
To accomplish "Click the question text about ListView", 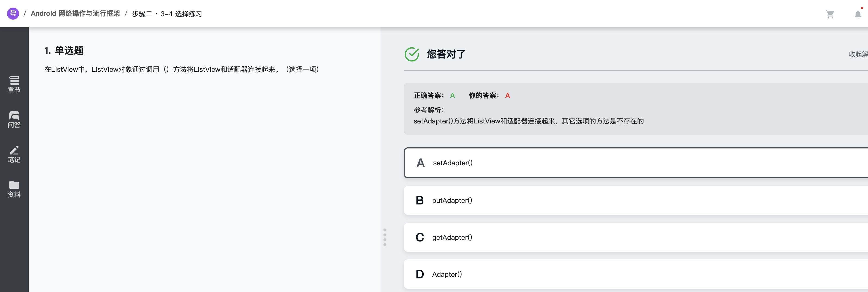I will tap(182, 69).
